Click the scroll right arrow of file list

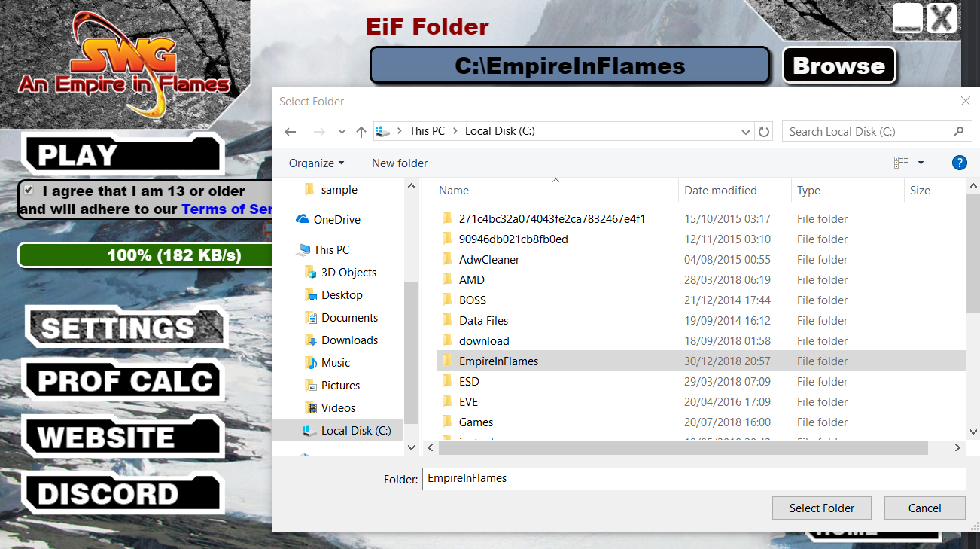point(957,447)
